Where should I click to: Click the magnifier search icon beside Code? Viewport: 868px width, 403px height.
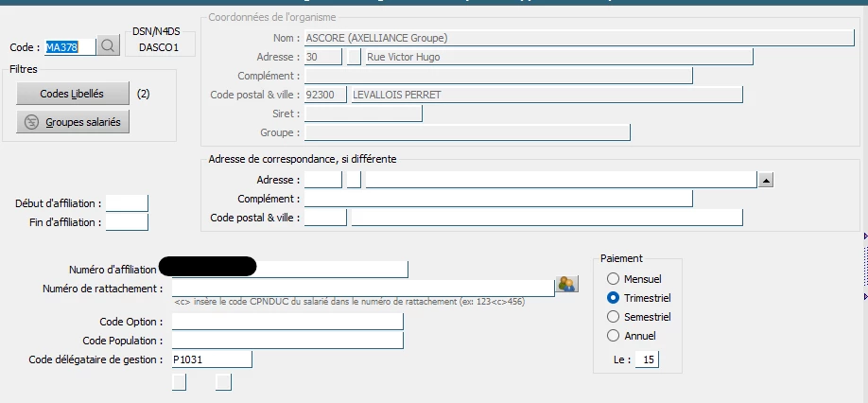pos(108,46)
